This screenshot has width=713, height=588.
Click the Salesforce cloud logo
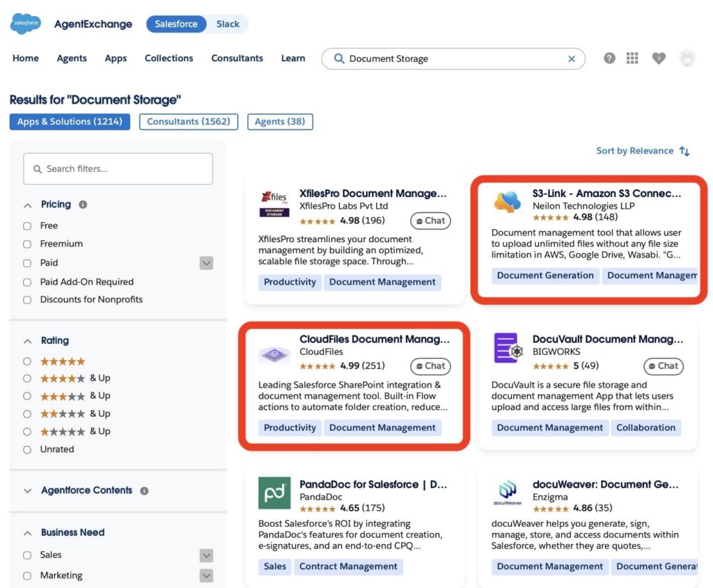pos(26,24)
